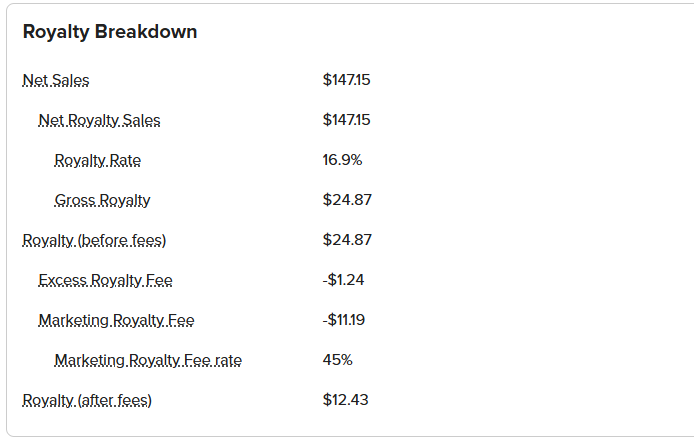Select the -$1.24 excess fee value

[343, 280]
